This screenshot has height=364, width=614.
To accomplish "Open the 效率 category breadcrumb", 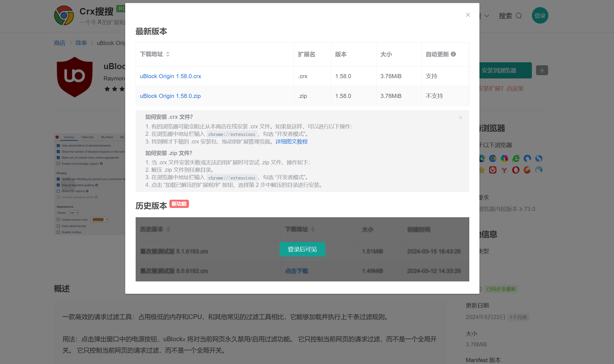I will (81, 43).
